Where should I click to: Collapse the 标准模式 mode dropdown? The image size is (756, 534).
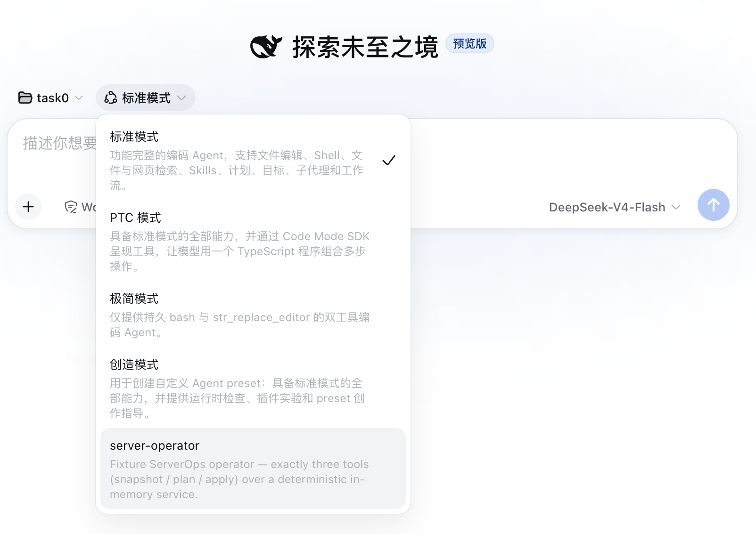145,97
